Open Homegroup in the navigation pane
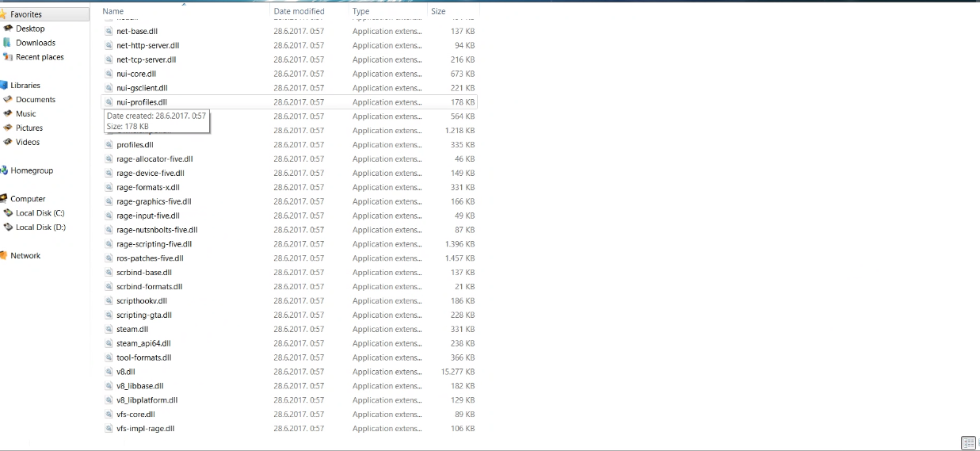Viewport: 980px width, 451px height. [32, 170]
